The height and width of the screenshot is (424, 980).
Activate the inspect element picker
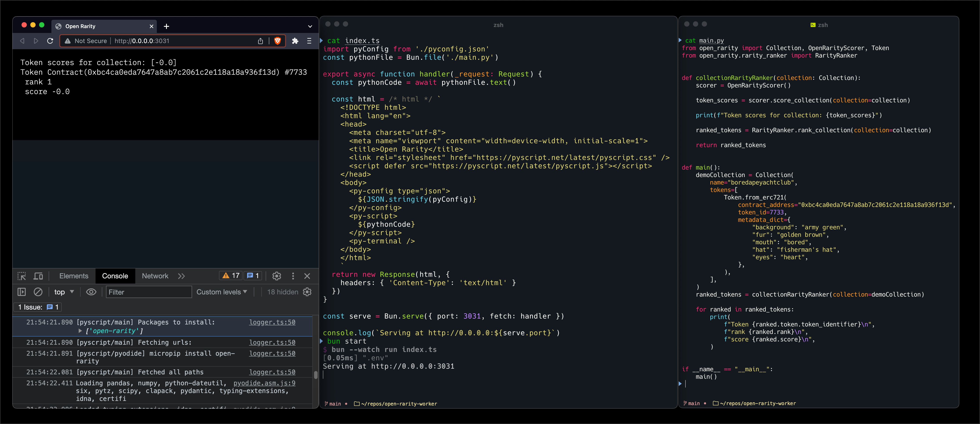coord(22,276)
